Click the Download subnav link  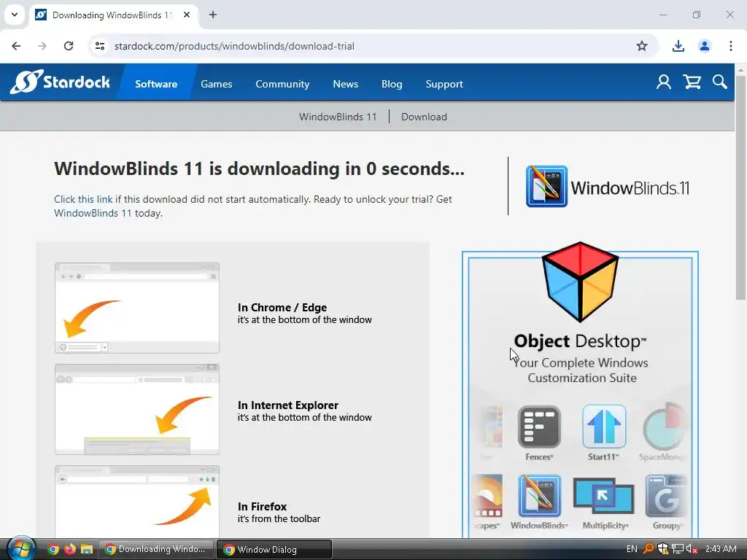coord(424,117)
